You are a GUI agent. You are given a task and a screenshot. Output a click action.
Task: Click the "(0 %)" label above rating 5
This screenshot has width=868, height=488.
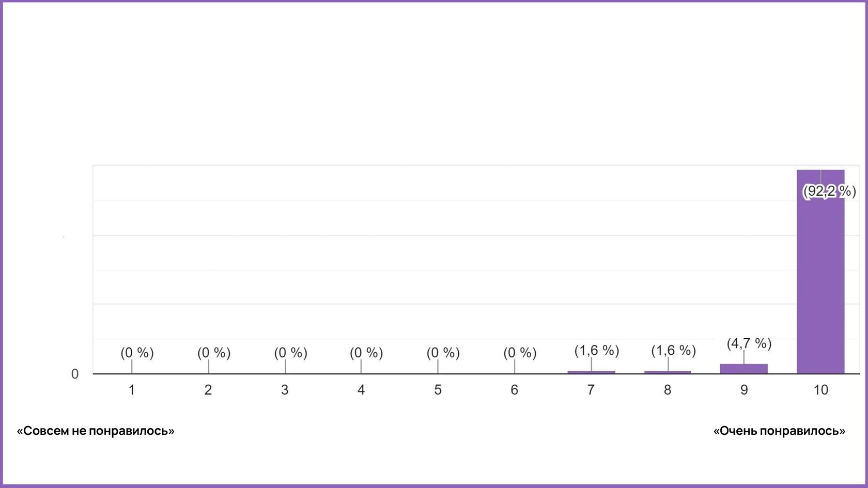tap(443, 353)
